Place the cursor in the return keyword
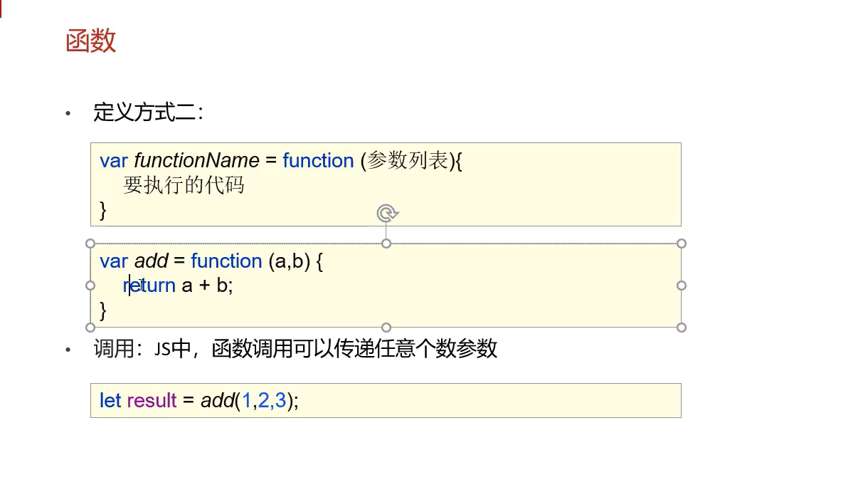The image size is (868, 497). click(149, 286)
